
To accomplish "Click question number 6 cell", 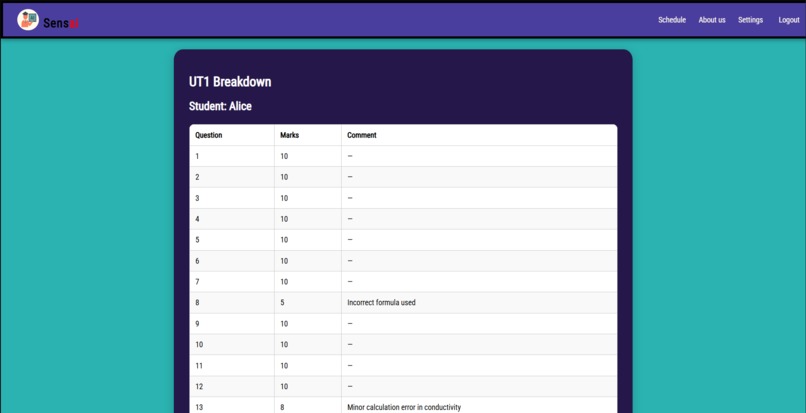I will coord(232,261).
